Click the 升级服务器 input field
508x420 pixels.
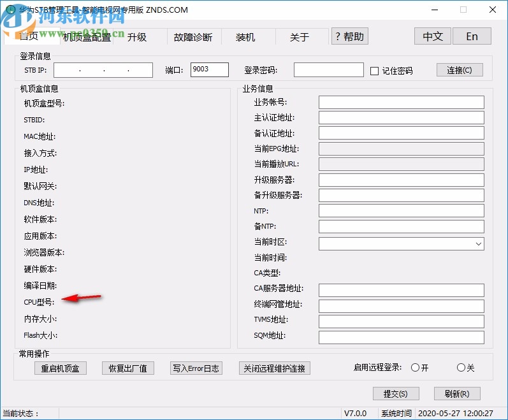tap(401, 180)
